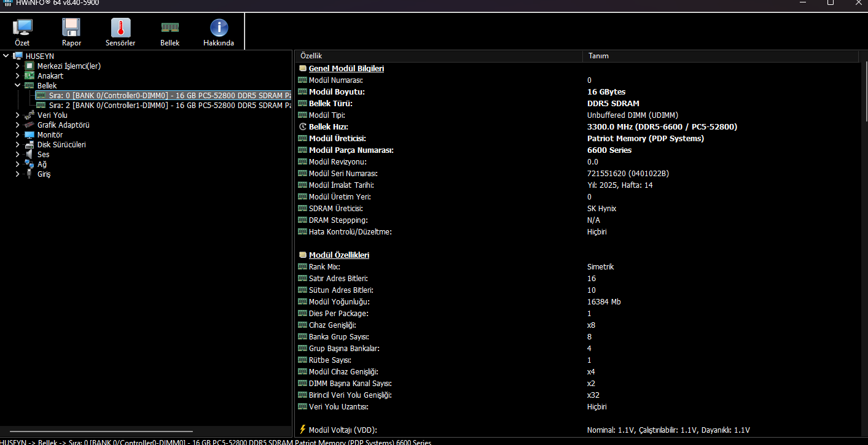The width and height of the screenshot is (868, 445).
Task: Collapse the Bellek tree node
Action: pyautogui.click(x=17, y=85)
